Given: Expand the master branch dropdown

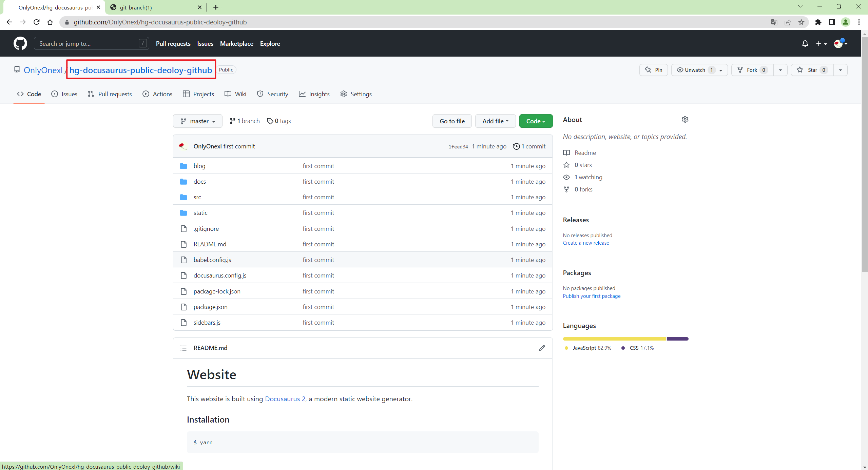Looking at the screenshot, I should tap(198, 121).
